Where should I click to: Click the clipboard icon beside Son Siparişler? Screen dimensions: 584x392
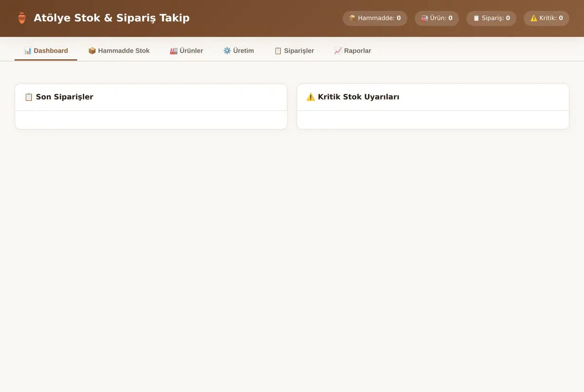pos(29,97)
